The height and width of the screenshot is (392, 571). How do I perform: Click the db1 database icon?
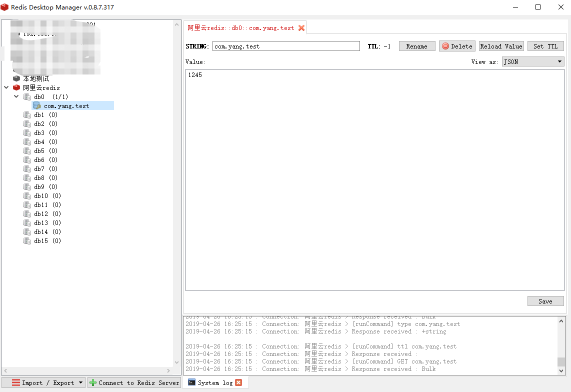coord(27,115)
